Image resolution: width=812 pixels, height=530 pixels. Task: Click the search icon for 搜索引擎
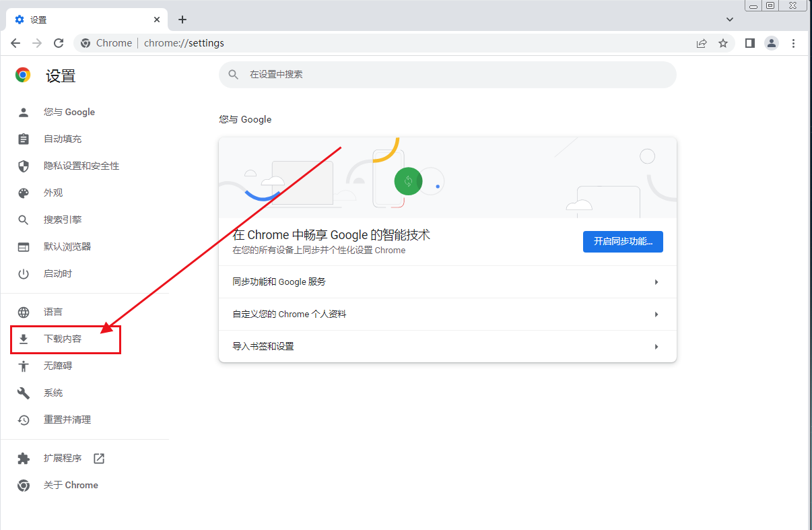[x=24, y=220]
